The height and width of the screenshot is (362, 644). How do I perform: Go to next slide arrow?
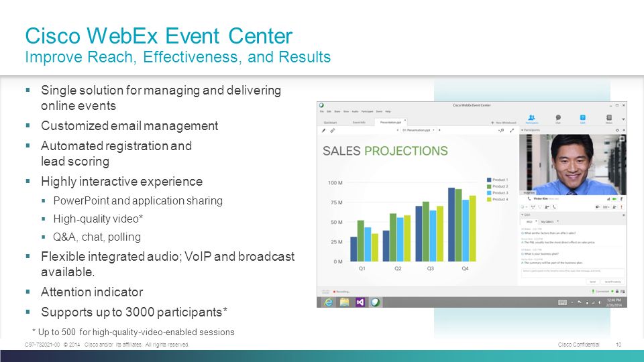(439, 130)
